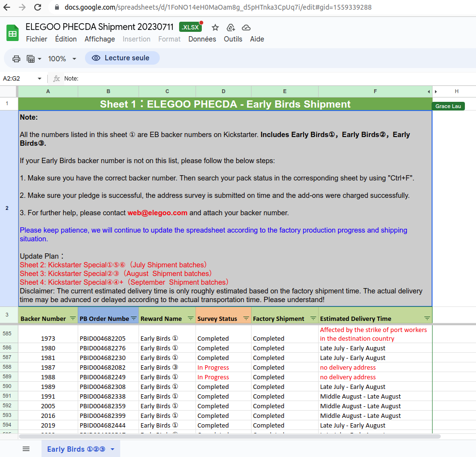Open the Affichage menu
476x457 pixels.
coord(99,39)
